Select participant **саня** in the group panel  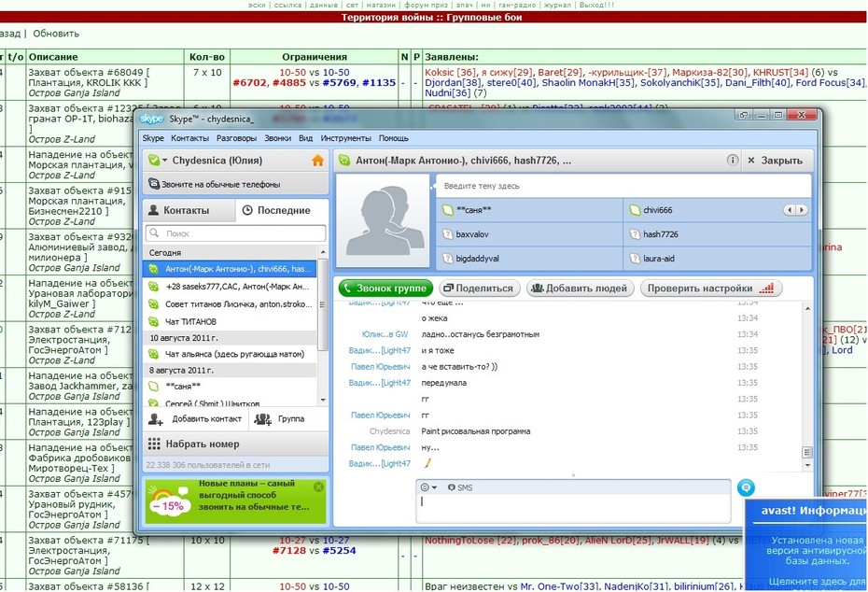point(530,210)
